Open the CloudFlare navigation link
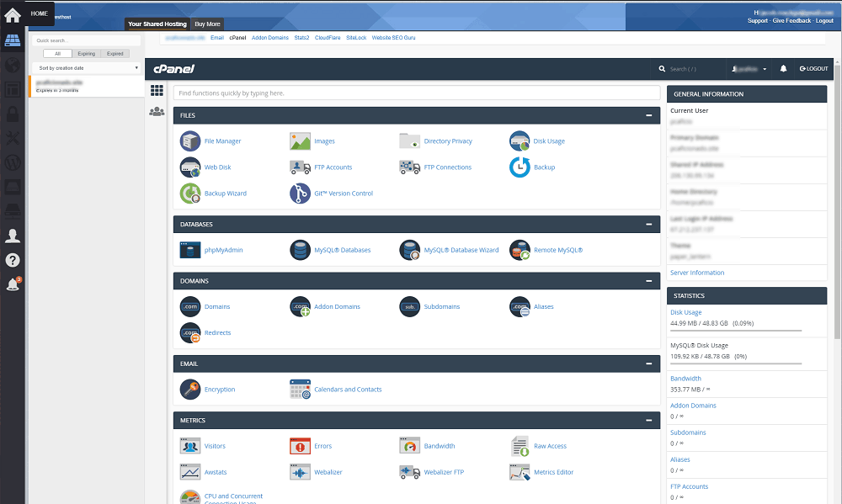Image resolution: width=842 pixels, height=504 pixels. coord(328,38)
